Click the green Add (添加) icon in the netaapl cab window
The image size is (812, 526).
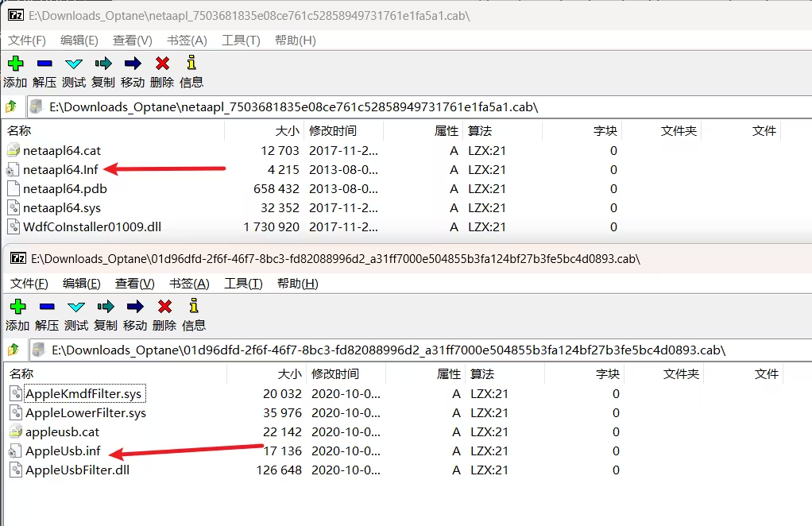16,63
